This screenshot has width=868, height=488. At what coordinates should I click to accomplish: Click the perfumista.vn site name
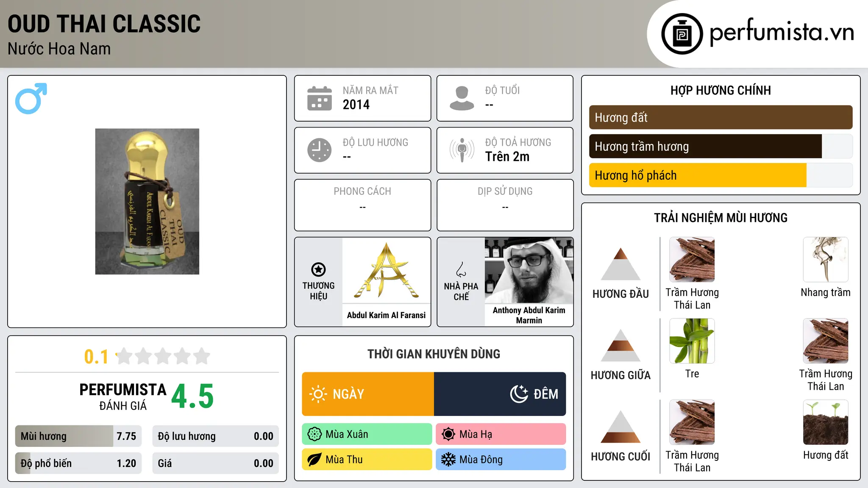[782, 32]
